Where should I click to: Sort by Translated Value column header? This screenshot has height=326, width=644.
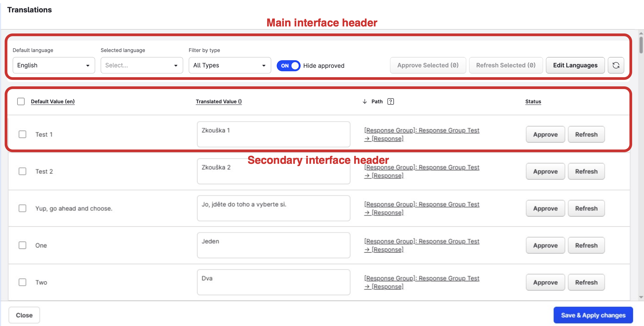pos(218,101)
